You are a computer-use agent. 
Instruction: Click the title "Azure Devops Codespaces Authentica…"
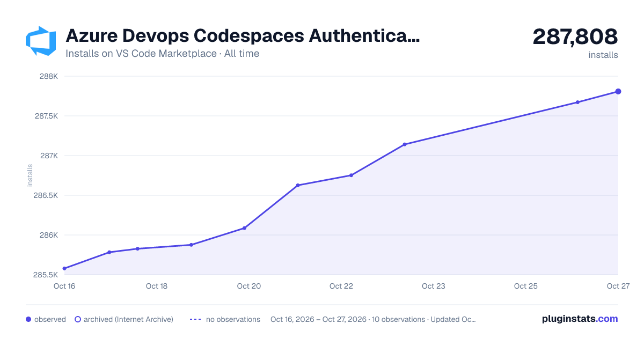[x=243, y=36]
